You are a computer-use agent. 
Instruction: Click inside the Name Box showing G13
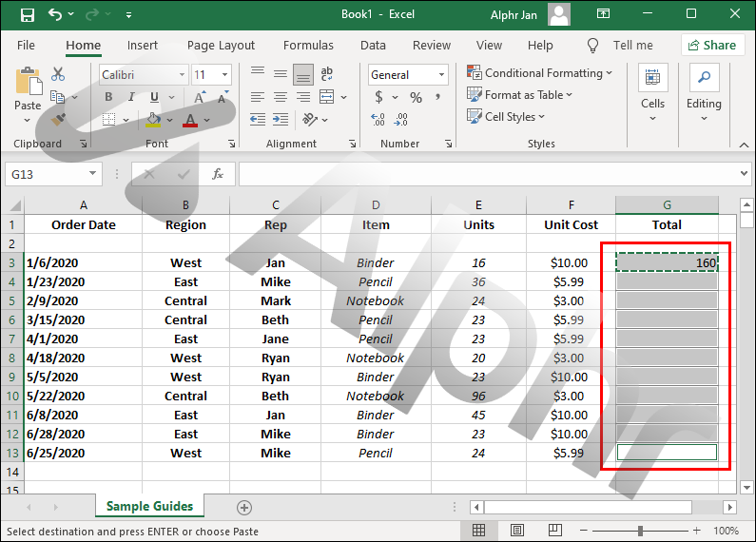pos(46,174)
